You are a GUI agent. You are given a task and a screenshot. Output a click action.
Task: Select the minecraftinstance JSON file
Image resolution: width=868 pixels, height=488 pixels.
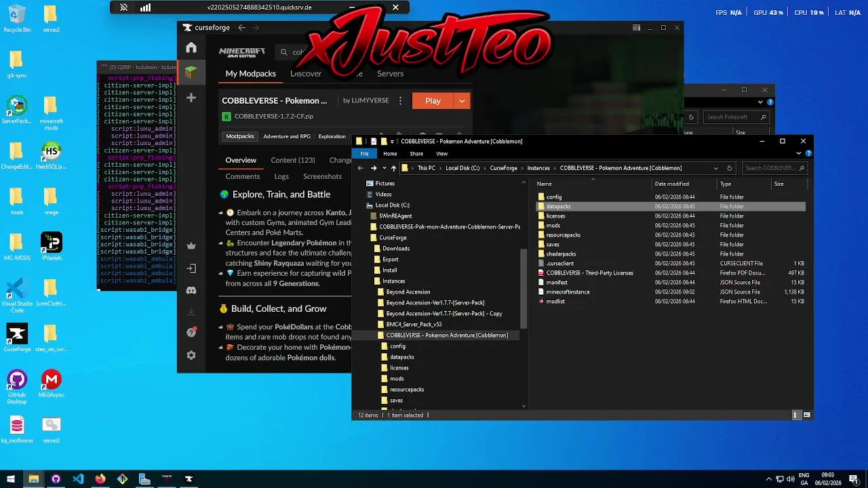click(x=568, y=291)
